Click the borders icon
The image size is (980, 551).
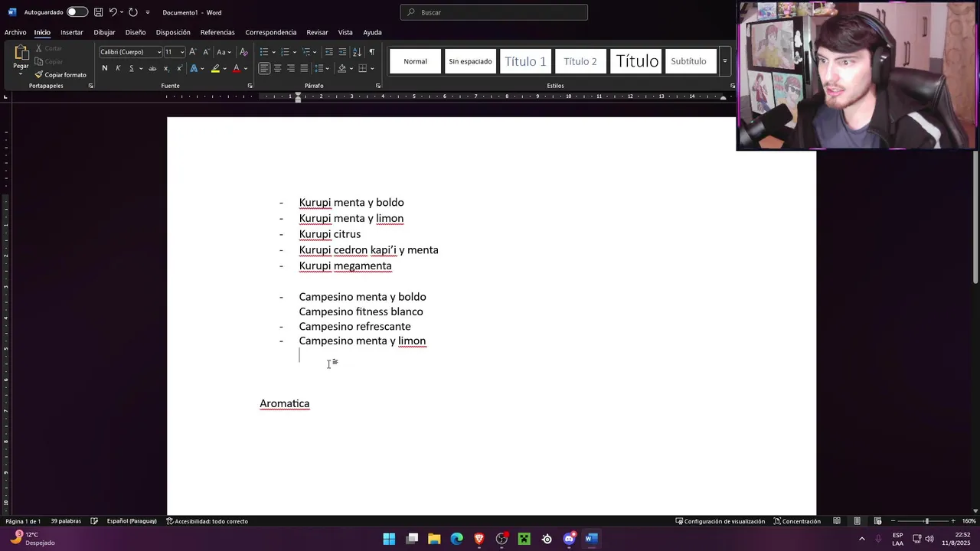363,68
